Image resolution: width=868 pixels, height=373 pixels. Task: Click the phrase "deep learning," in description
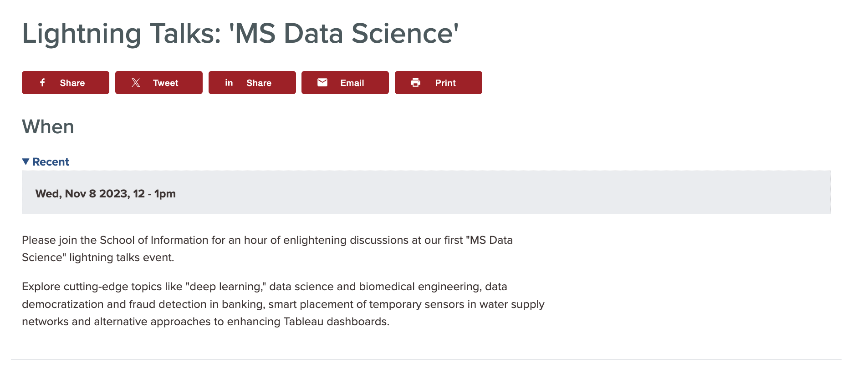(x=226, y=287)
